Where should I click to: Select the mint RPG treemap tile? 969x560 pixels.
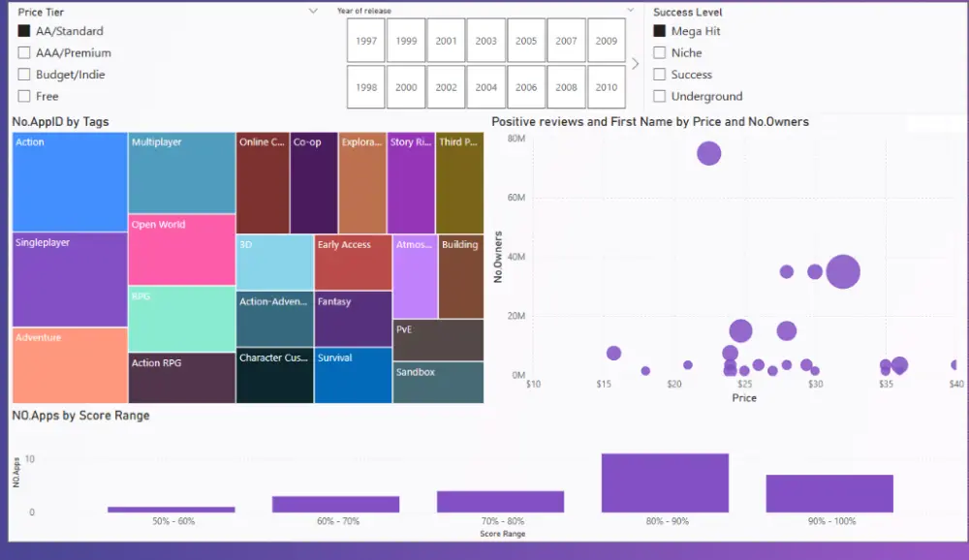tap(182, 319)
